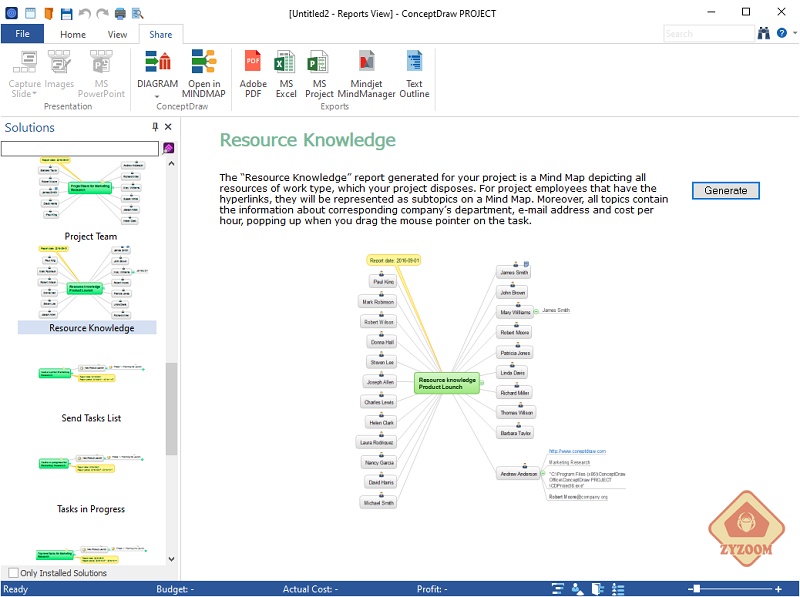Click the binoculars search icon
Image resolution: width=800 pixels, height=597 pixels.
click(763, 34)
